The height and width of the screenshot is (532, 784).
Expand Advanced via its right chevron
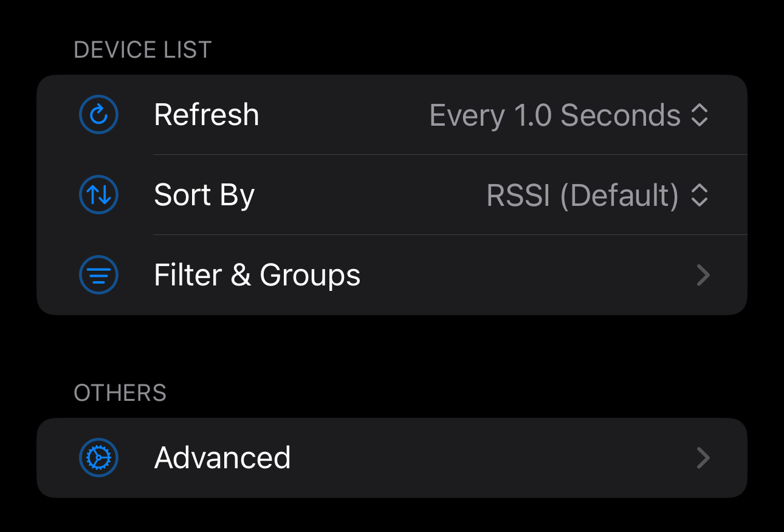tap(703, 458)
